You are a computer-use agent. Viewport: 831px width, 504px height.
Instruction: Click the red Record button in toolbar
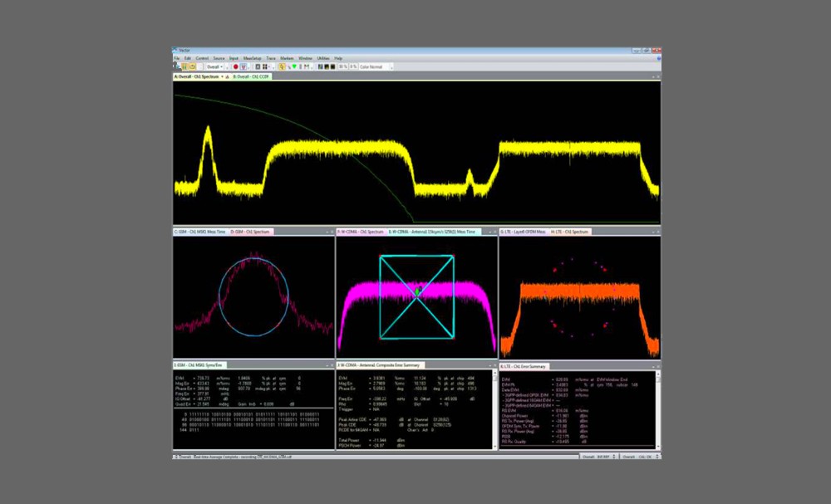pyautogui.click(x=236, y=66)
